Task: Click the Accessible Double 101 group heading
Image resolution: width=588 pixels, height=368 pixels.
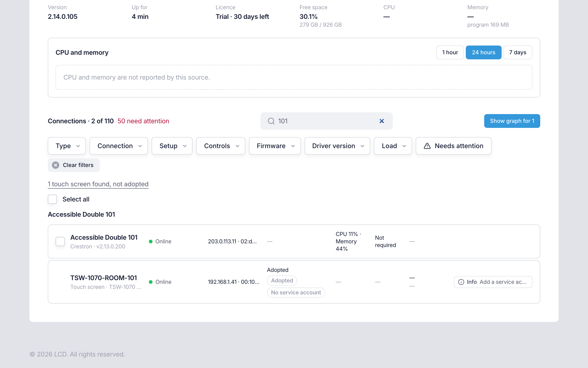Action: pyautogui.click(x=81, y=214)
